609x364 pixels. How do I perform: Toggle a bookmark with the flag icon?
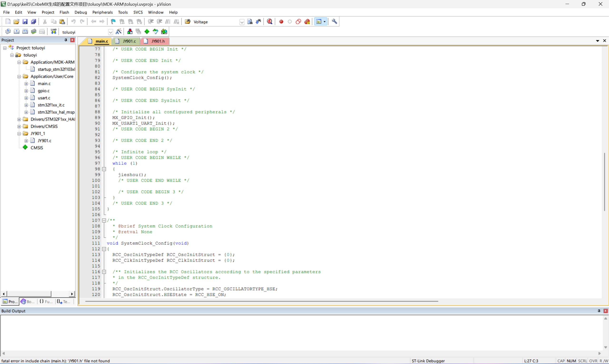113,22
